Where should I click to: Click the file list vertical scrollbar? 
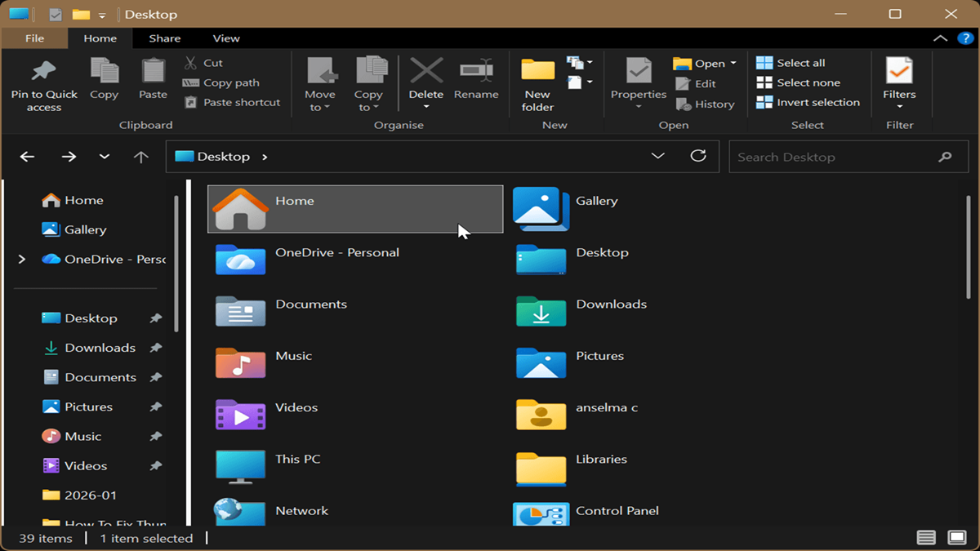(x=969, y=248)
